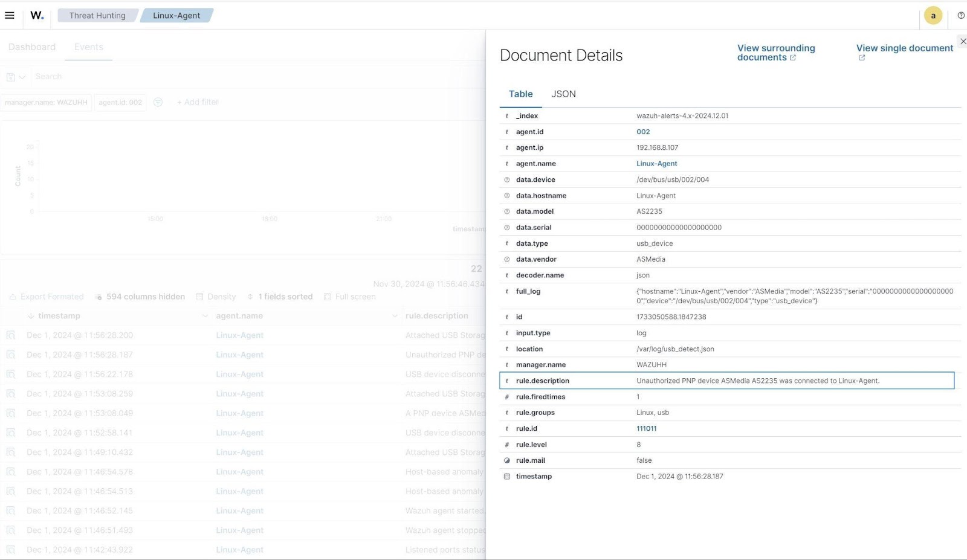
Task: Click Export Formated button
Action: coord(47,297)
